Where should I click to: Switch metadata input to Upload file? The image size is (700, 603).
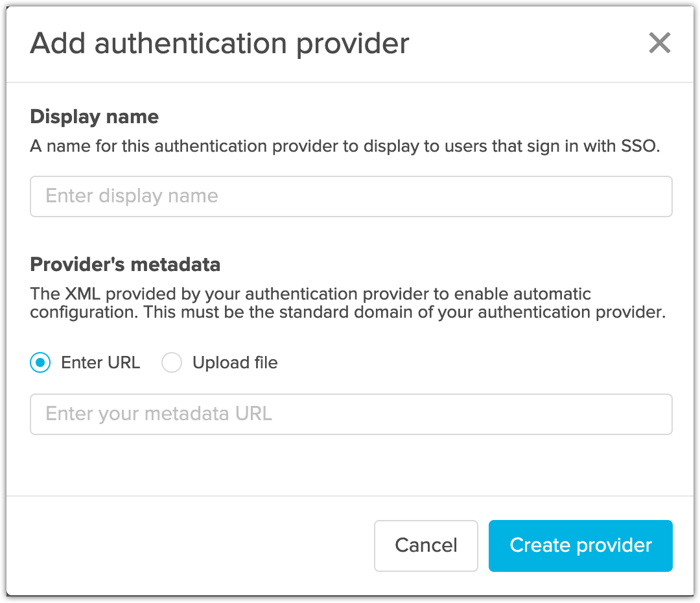pos(172,362)
